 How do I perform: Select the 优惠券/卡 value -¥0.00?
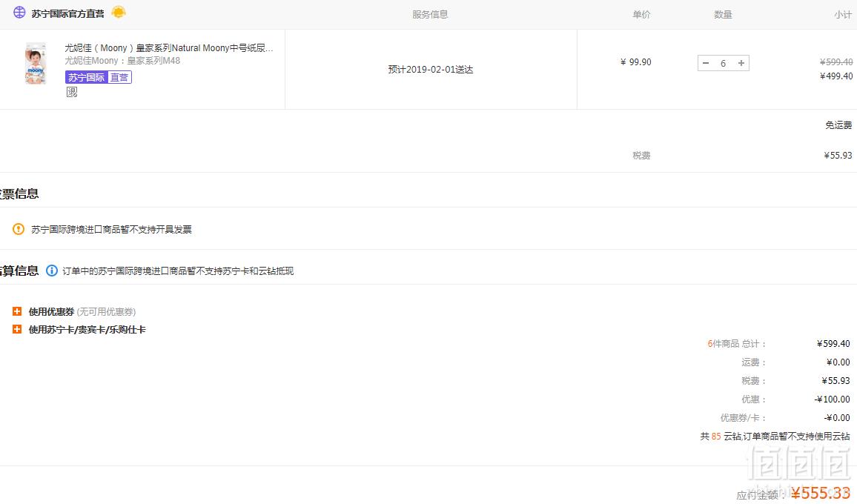click(837, 417)
